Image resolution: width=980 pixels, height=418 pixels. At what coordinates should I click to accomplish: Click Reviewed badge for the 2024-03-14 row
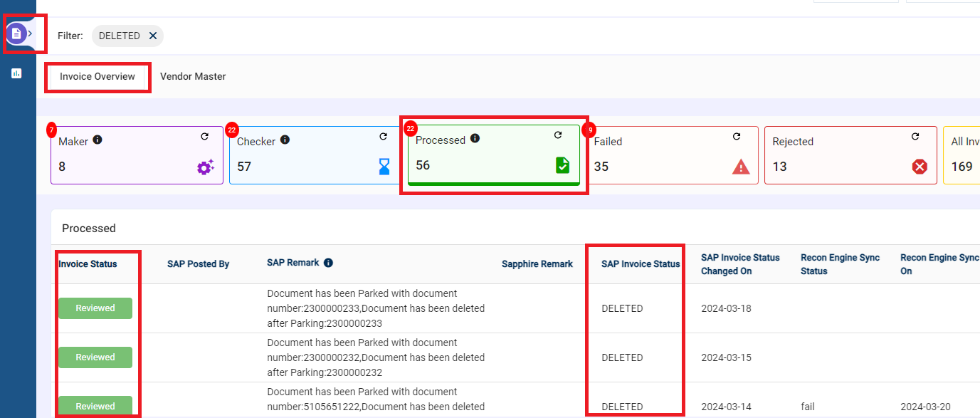[95, 406]
